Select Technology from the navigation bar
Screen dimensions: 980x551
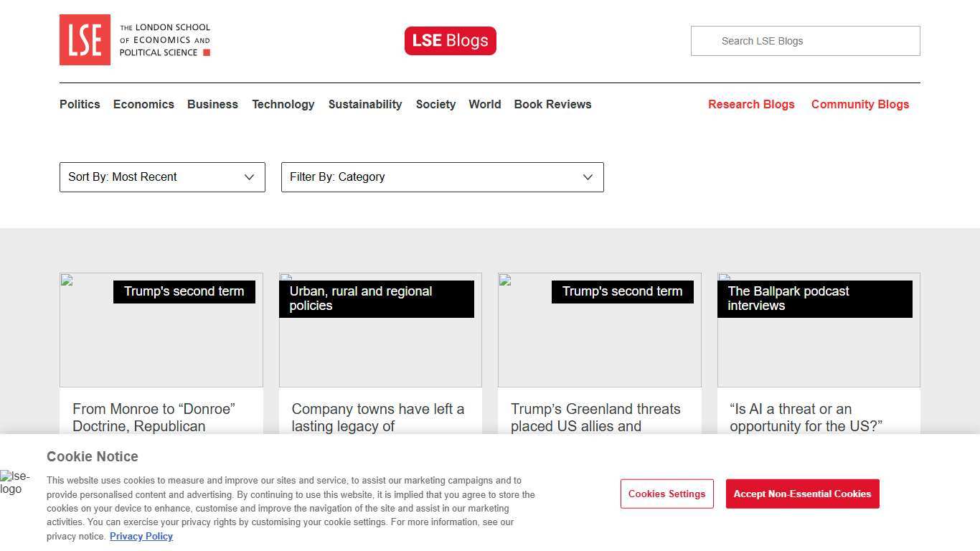(x=283, y=104)
